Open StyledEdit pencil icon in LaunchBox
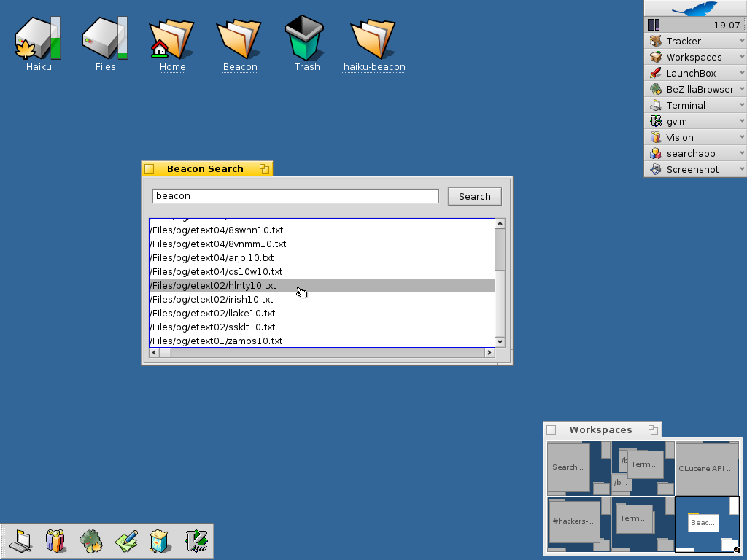747x560 pixels. [125, 540]
